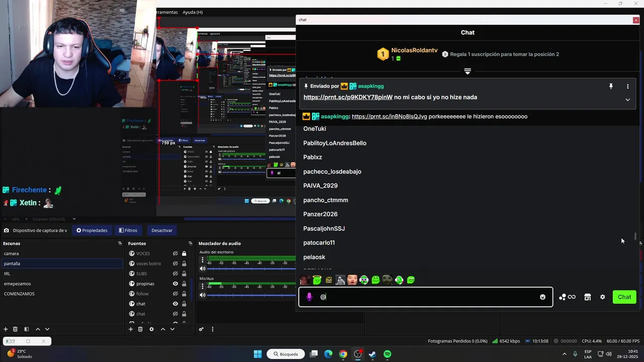Unlock the VOCES source
Screen dimensions: 644x362
(184, 253)
